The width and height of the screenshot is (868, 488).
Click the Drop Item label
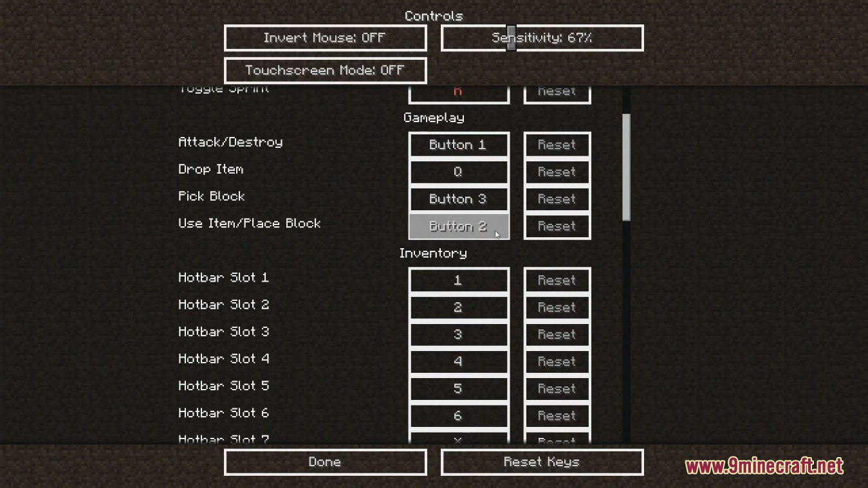pos(211,170)
